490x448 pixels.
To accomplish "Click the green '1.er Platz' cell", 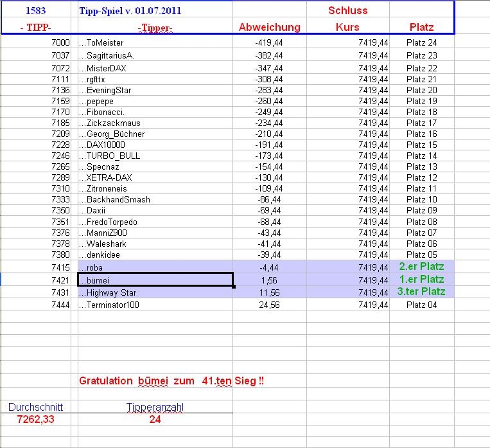I will pos(421,280).
